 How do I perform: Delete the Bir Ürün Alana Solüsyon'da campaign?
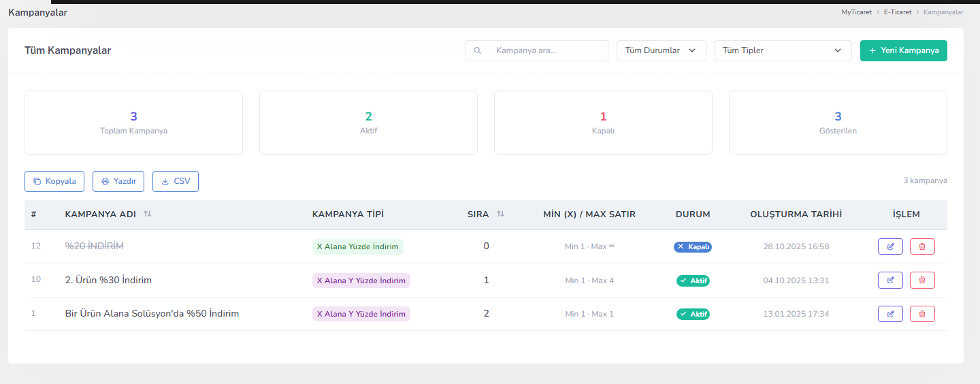coord(922,314)
